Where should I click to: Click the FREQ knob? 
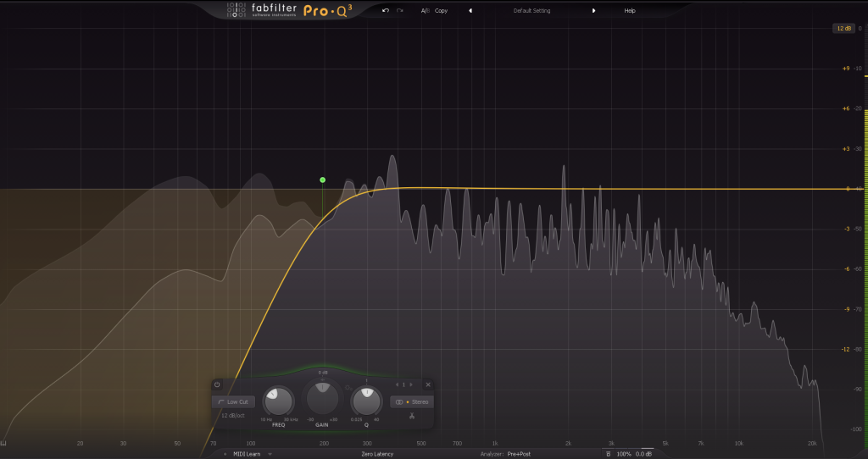(x=278, y=401)
